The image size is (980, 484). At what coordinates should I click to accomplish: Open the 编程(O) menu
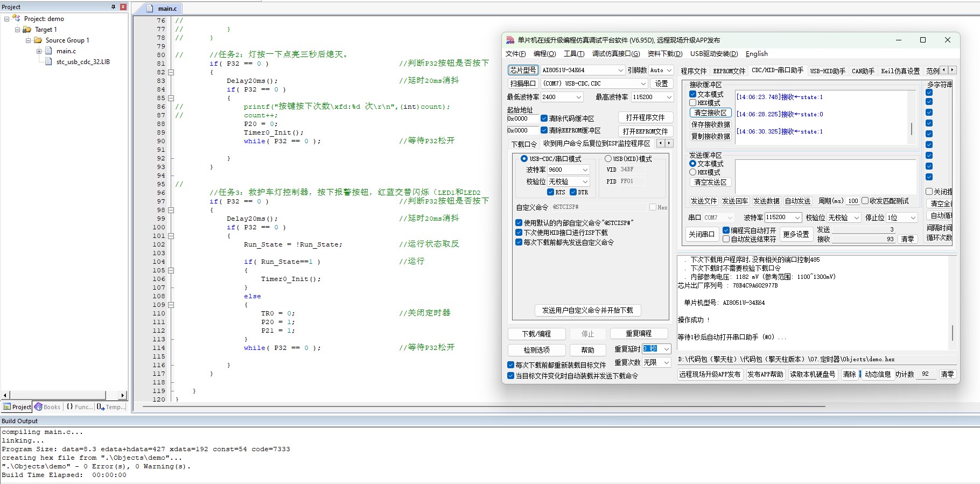544,54
